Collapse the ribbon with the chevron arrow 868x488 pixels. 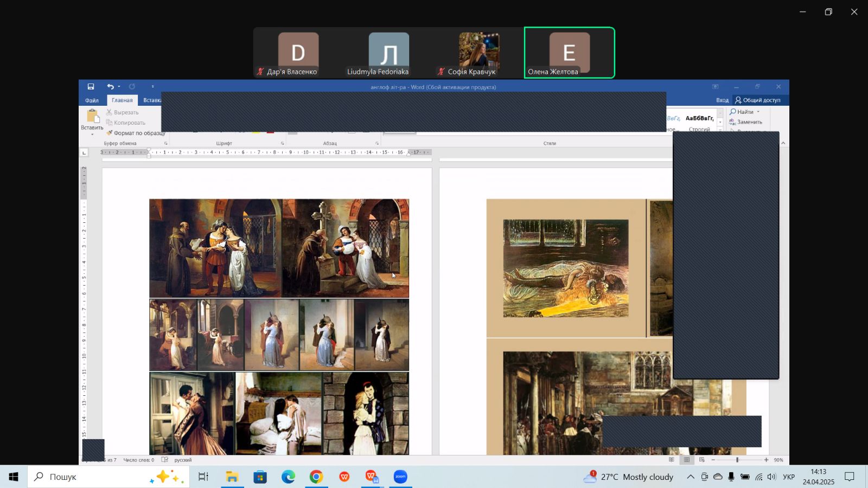pyautogui.click(x=783, y=143)
